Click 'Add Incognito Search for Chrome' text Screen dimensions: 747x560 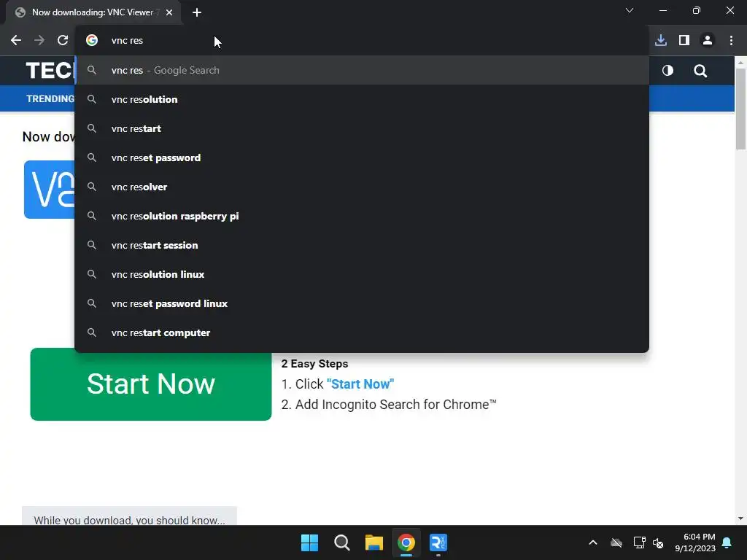(395, 404)
